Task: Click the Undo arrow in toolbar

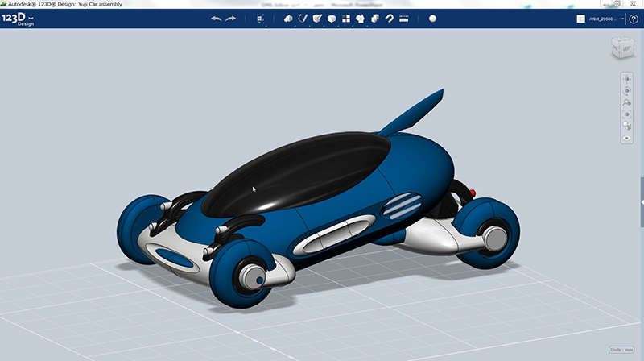Action: (x=215, y=19)
